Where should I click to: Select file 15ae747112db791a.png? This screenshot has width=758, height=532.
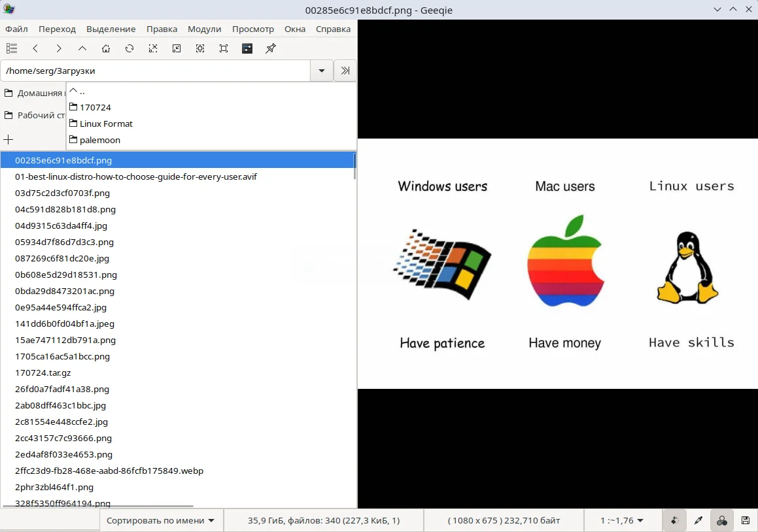coord(177,340)
